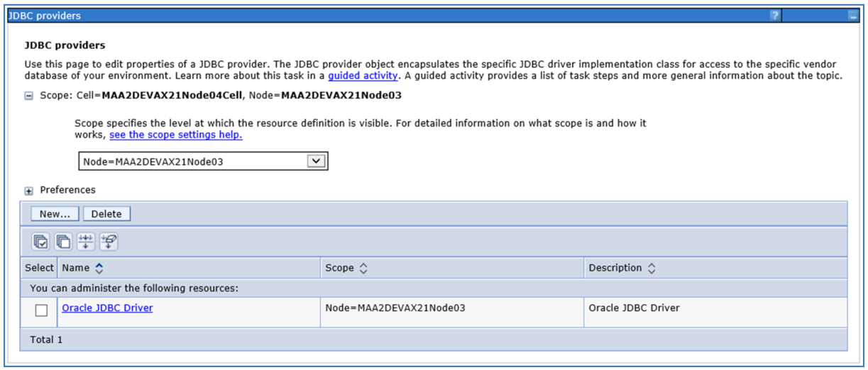This screenshot has height=370, width=868.
Task: Show the filter view icon
Action: (86, 242)
